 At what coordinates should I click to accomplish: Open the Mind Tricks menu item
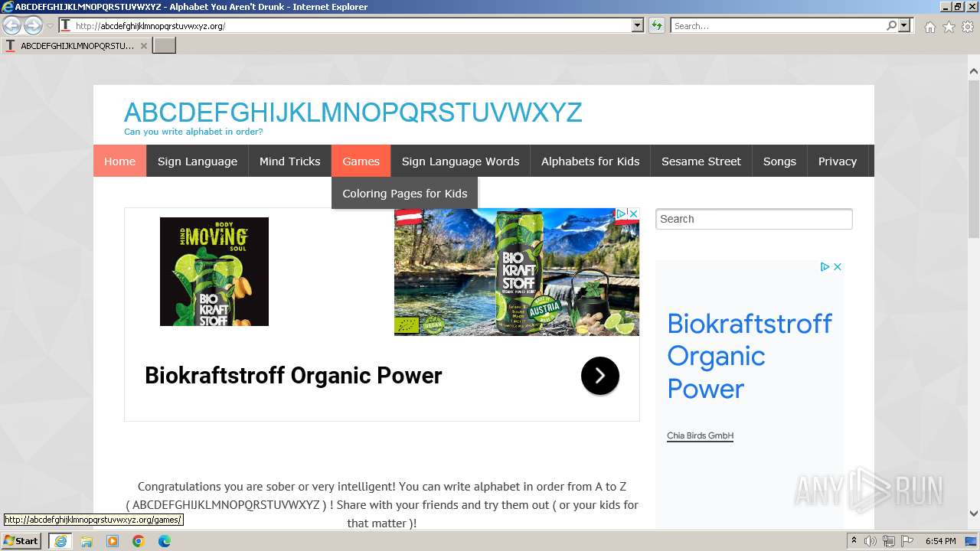pyautogui.click(x=290, y=161)
